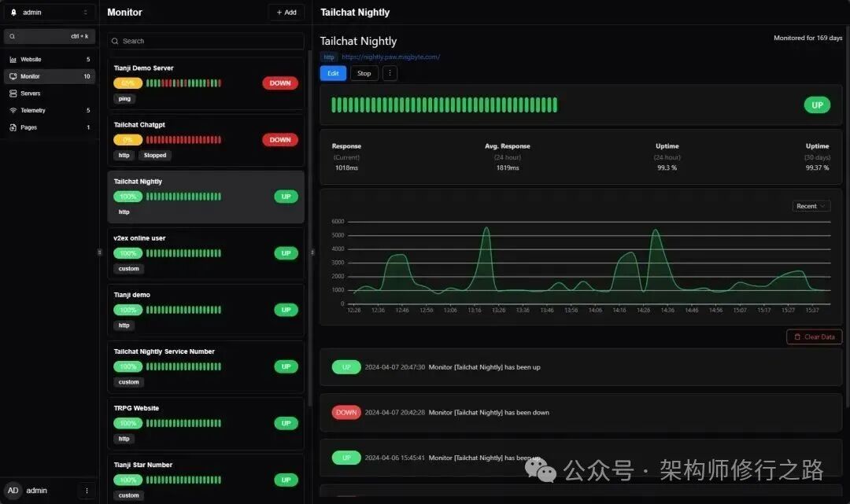Add a new monitor with Add button
This screenshot has height=504, width=850.
(x=286, y=13)
